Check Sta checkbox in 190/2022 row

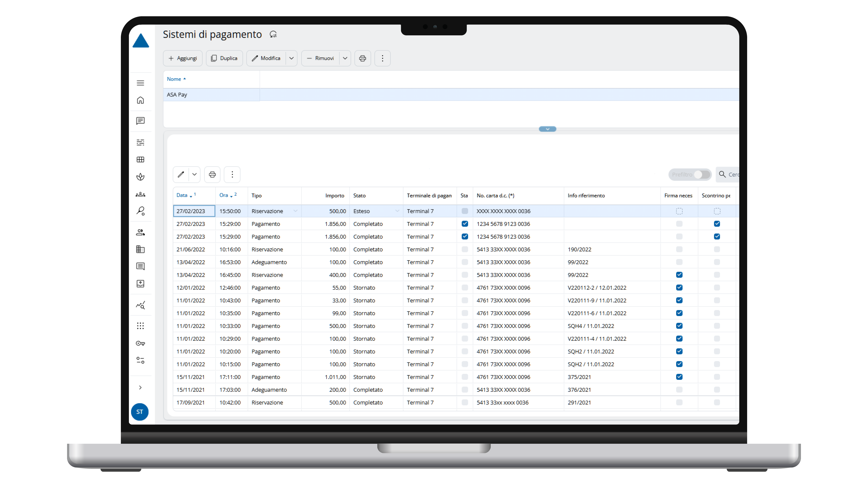tap(465, 249)
